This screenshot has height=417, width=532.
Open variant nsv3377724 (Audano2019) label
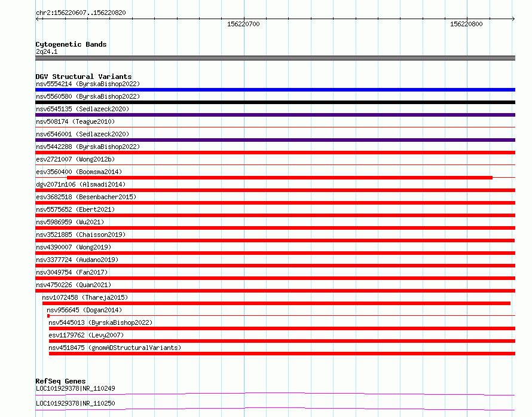pos(77,260)
